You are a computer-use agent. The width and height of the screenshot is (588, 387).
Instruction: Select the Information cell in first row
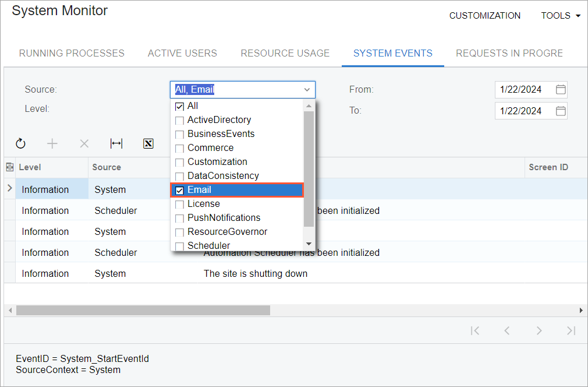(x=52, y=189)
